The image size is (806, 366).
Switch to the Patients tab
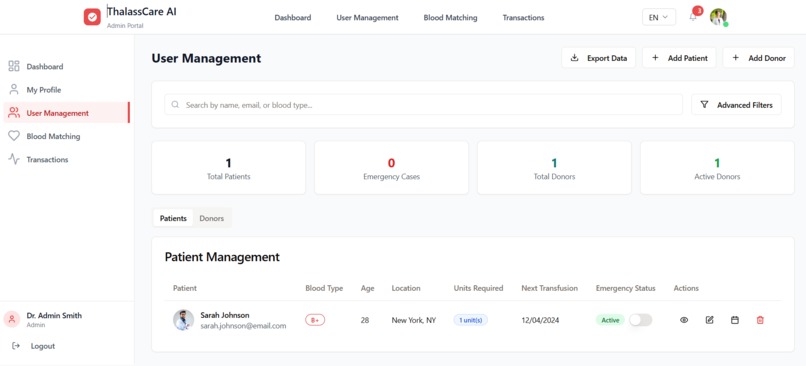pyautogui.click(x=173, y=218)
